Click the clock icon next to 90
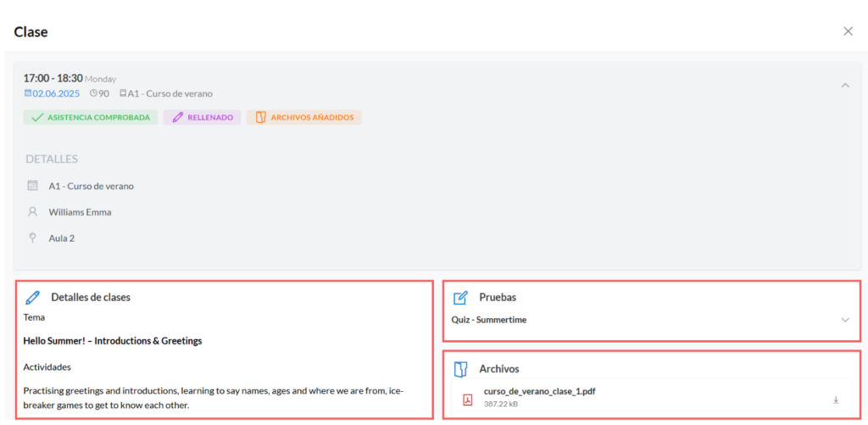 93,93
